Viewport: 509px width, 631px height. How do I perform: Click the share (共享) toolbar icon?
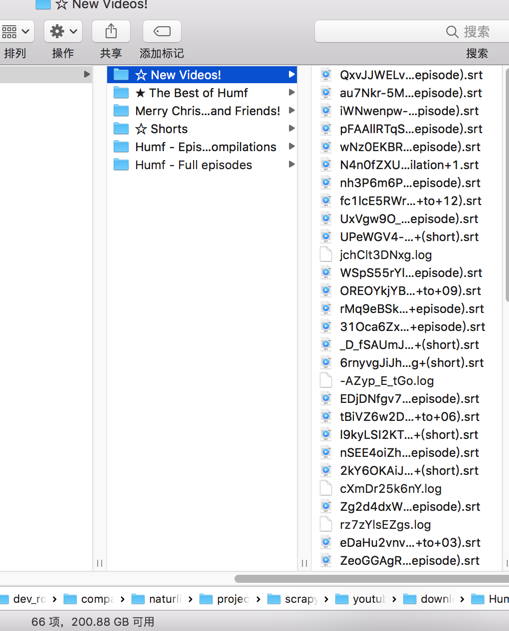click(x=111, y=31)
